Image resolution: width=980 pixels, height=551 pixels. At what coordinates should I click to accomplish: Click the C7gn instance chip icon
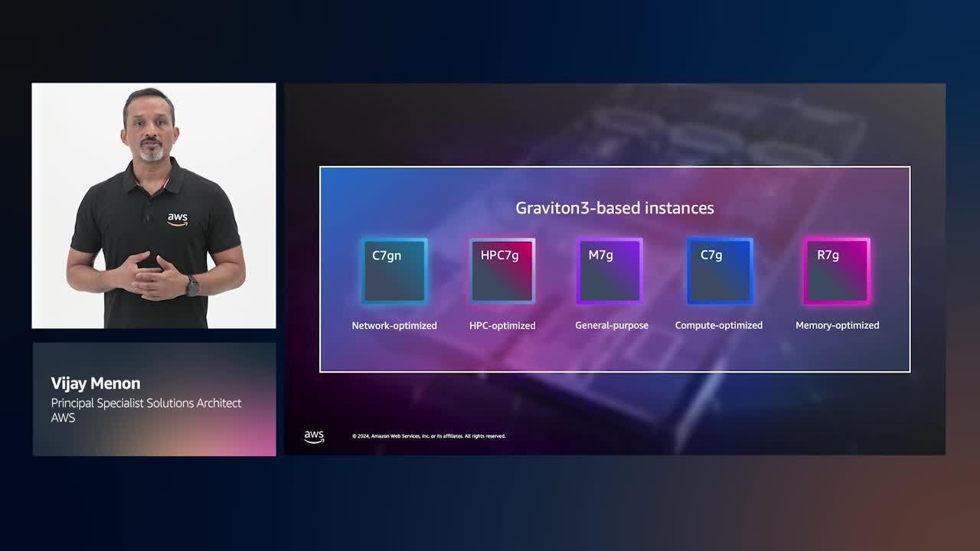pos(394,272)
